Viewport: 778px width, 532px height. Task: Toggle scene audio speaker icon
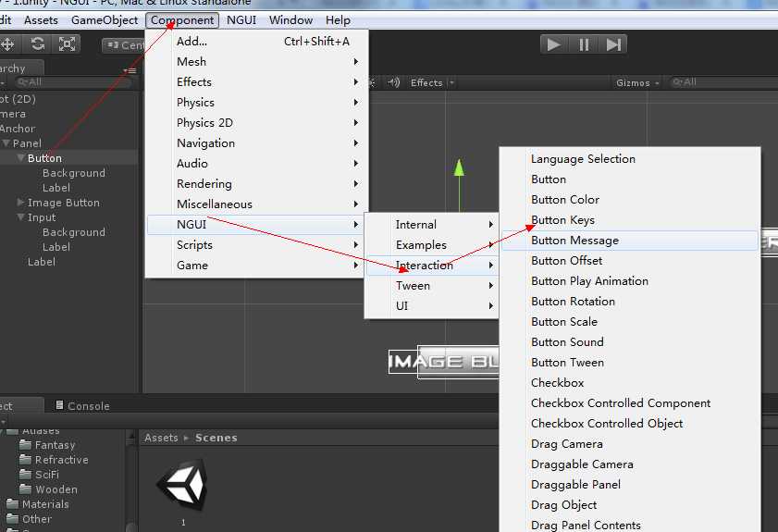(393, 82)
